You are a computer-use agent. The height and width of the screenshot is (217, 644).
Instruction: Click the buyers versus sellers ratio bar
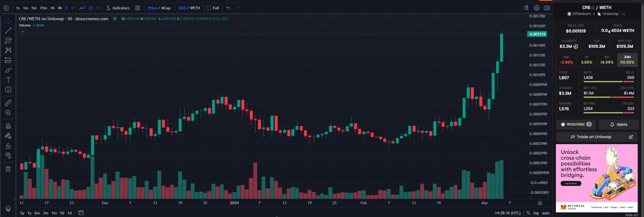[x=609, y=113]
